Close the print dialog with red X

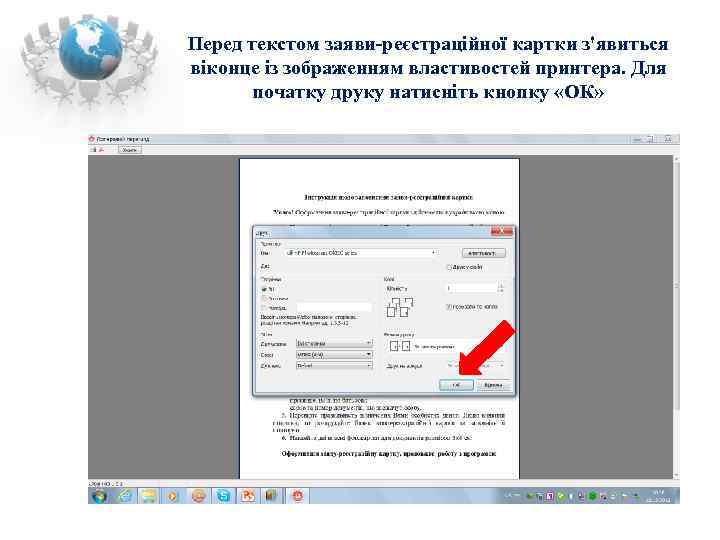click(x=502, y=231)
